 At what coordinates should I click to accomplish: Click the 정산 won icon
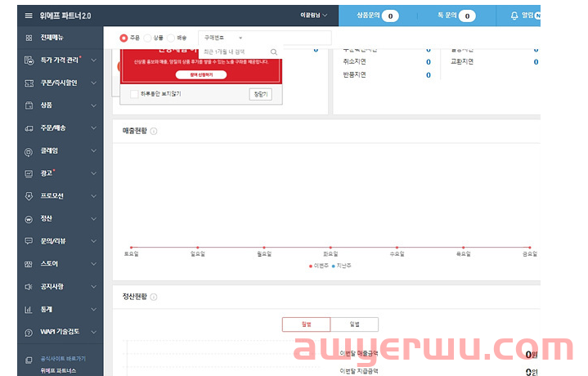[29, 219]
